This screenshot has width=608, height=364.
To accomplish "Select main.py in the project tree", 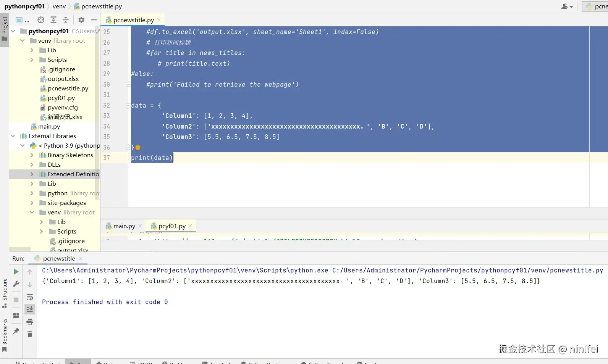I will pyautogui.click(x=49, y=126).
